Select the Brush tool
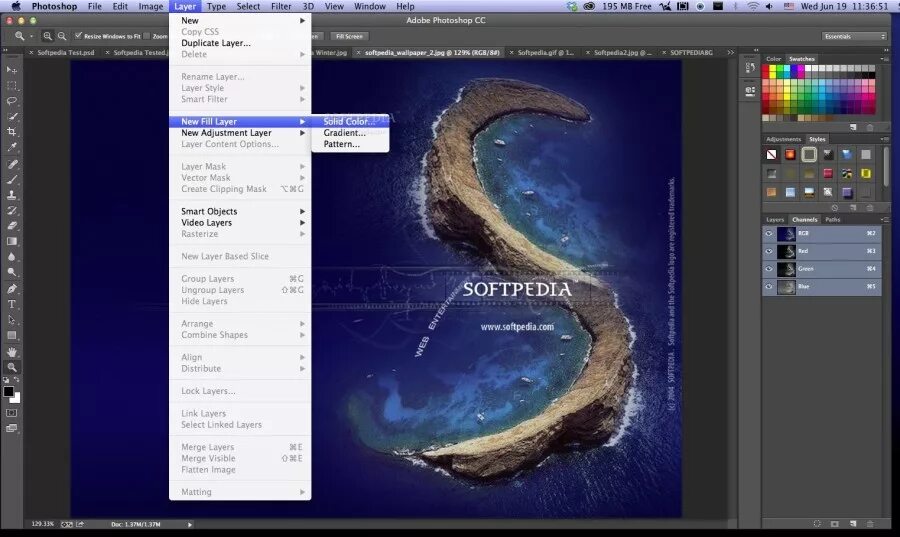The image size is (900, 537). 11,180
